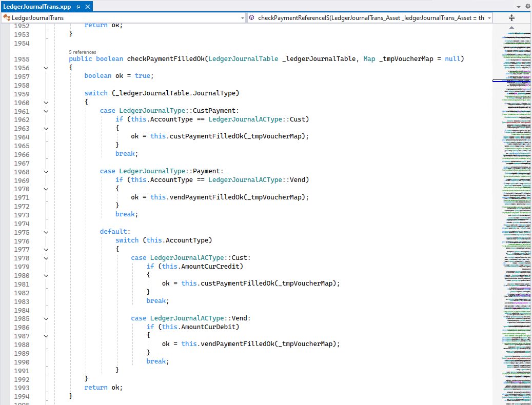Pin the LedgerJournalTrans.xpp tab
This screenshot has width=532, height=405.
point(78,7)
